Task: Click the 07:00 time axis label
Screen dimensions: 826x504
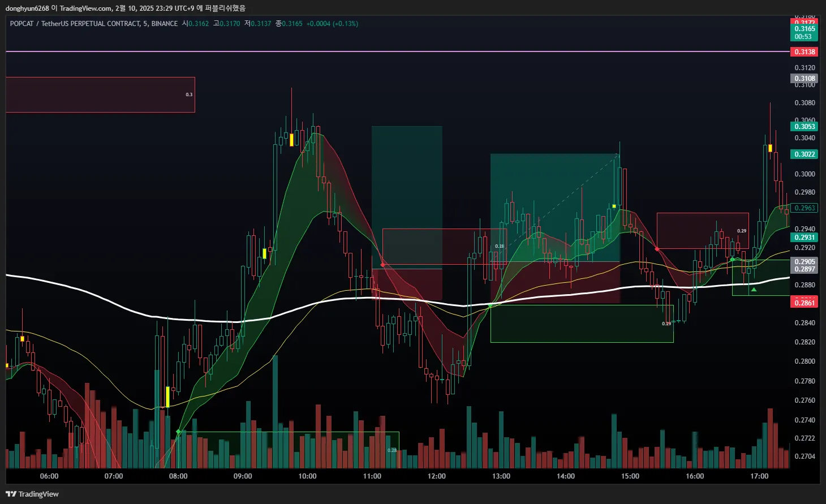Action: coord(114,476)
